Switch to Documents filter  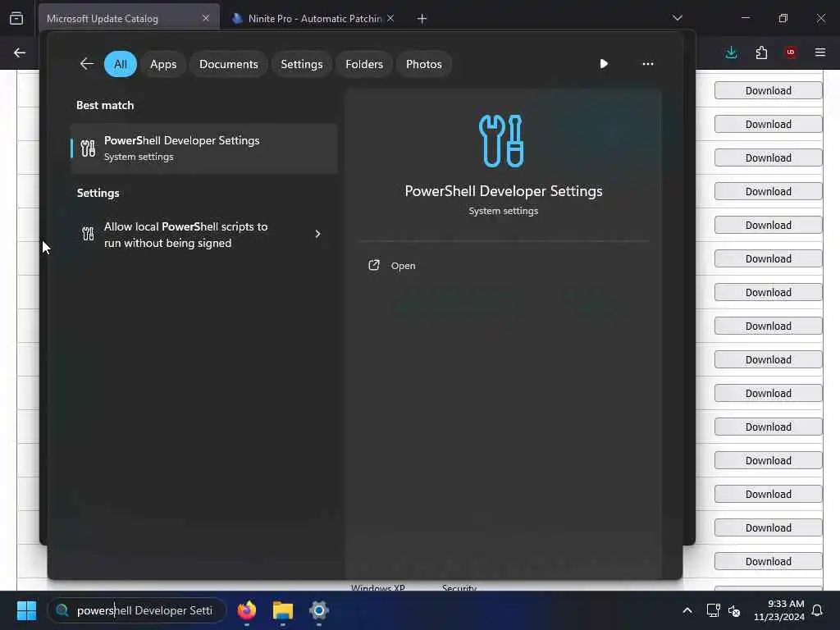click(229, 64)
